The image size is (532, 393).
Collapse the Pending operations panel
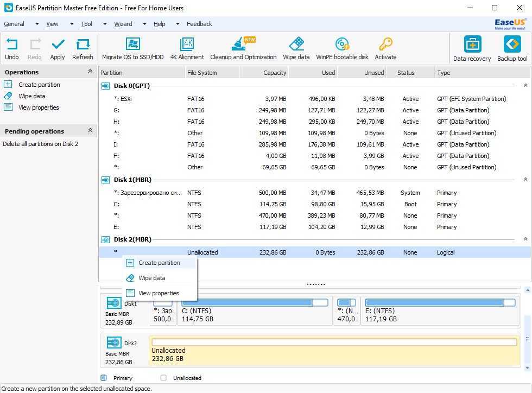click(x=90, y=131)
